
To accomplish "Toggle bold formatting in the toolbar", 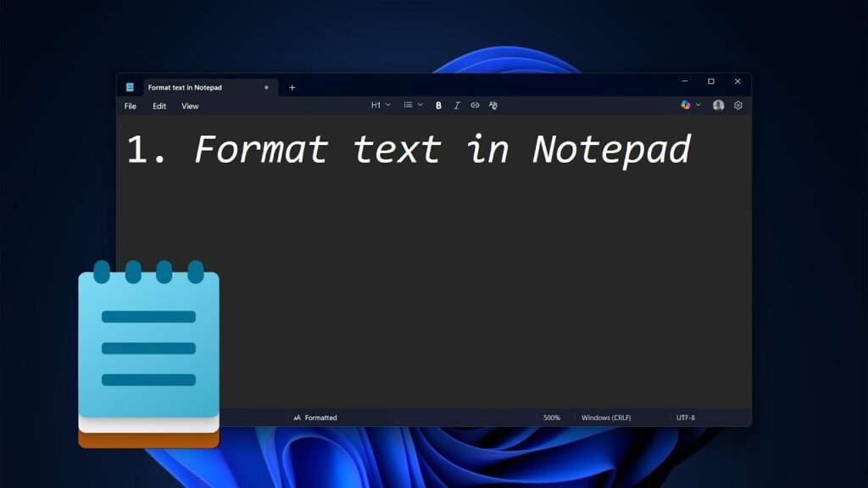I will point(438,105).
